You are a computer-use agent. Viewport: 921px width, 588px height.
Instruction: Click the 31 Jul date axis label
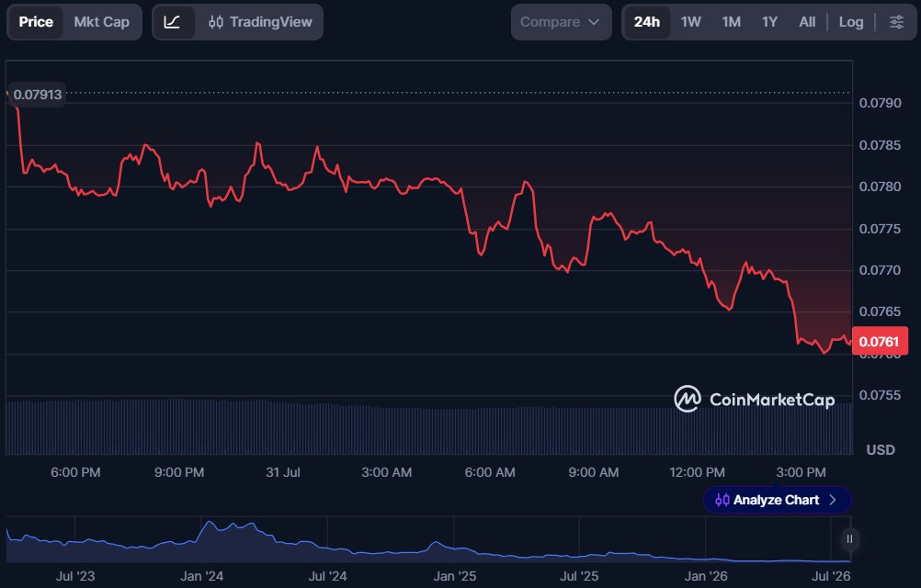tap(283, 472)
